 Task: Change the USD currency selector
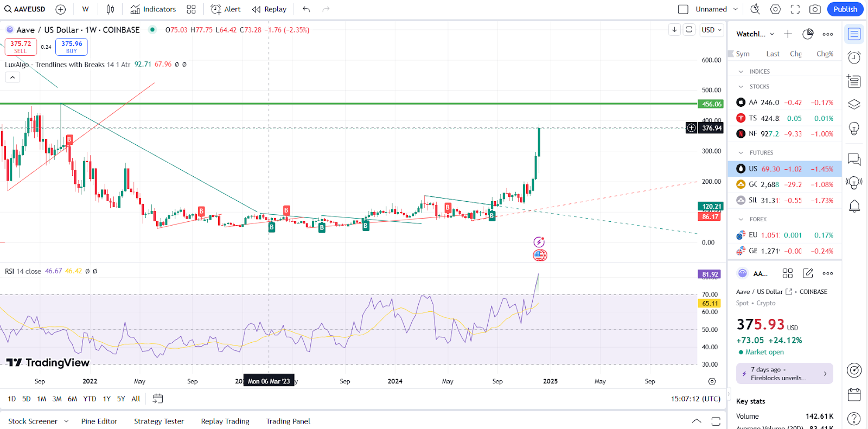(711, 30)
